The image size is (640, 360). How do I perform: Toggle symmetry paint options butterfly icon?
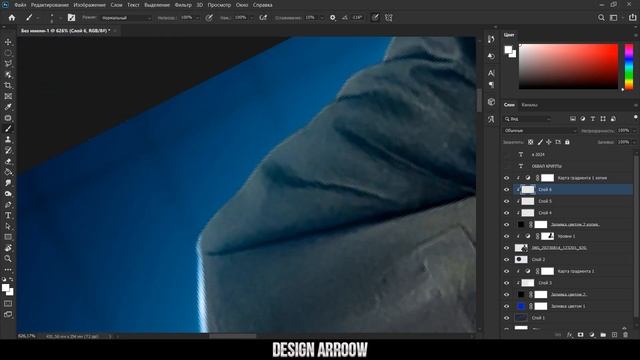[x=389, y=18]
